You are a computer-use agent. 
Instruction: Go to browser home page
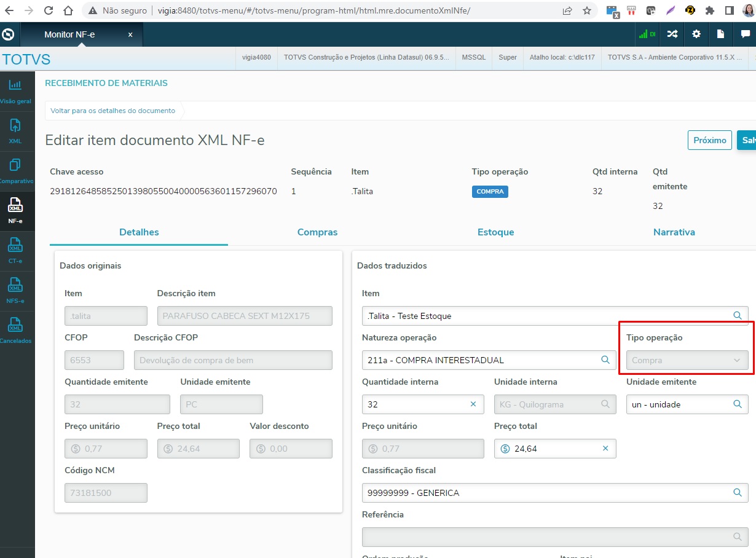point(69,10)
